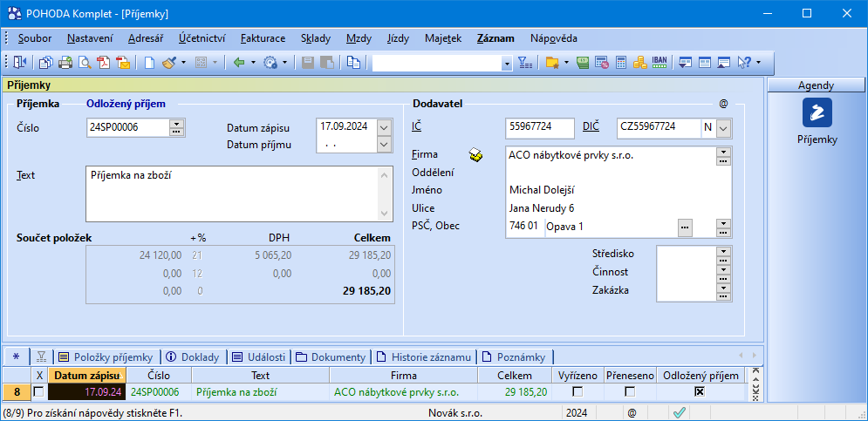Click the panel arrow-up layout icon
Viewport: 868px width, 421px height.
723,63
